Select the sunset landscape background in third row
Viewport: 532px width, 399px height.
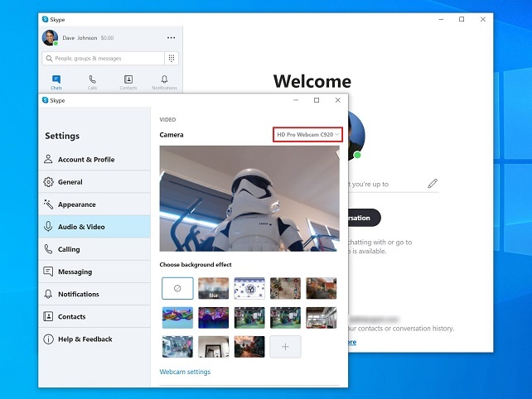(249, 347)
